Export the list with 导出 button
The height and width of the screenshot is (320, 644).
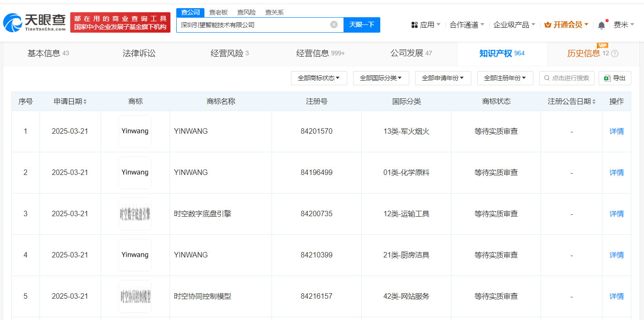615,78
